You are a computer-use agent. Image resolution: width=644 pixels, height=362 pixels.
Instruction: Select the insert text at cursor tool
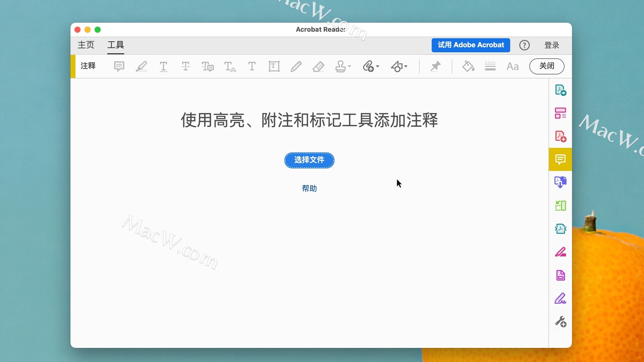[230, 66]
